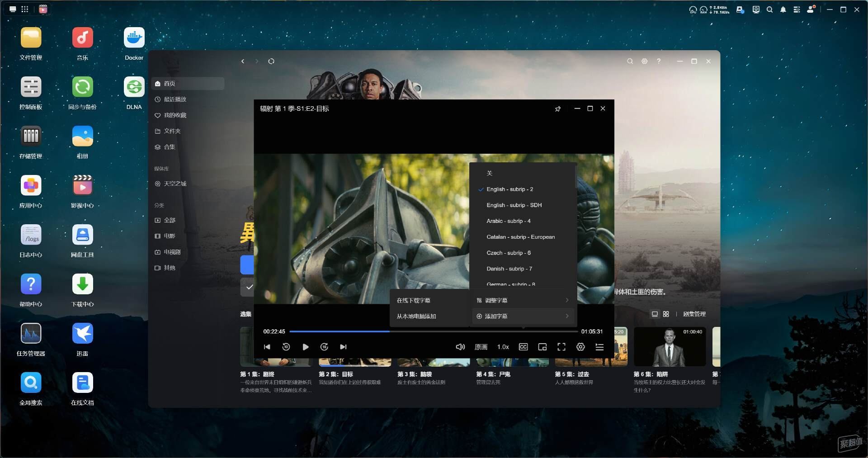Open 存储管理 storage manager icon
Viewport: 868px width, 458px height.
coord(31,137)
